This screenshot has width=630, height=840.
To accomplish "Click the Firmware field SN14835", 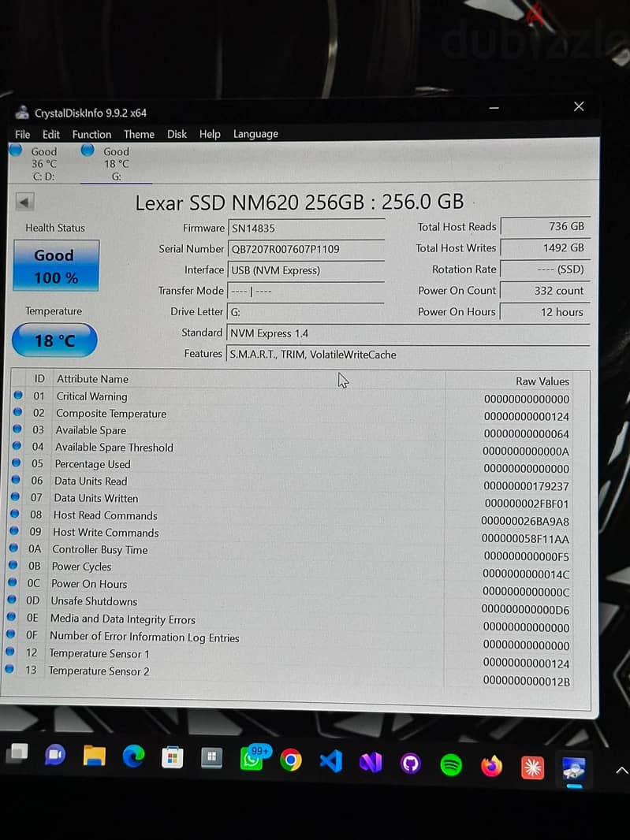I will click(306, 229).
